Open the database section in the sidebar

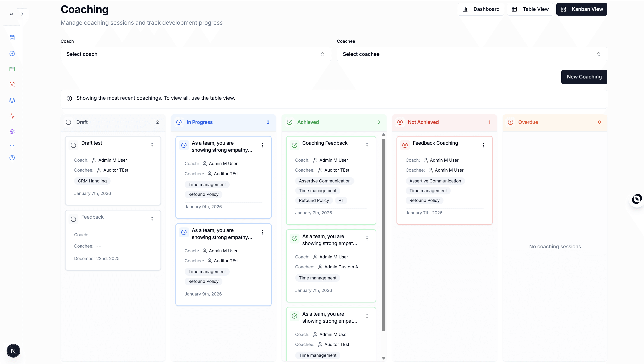pos(12,38)
